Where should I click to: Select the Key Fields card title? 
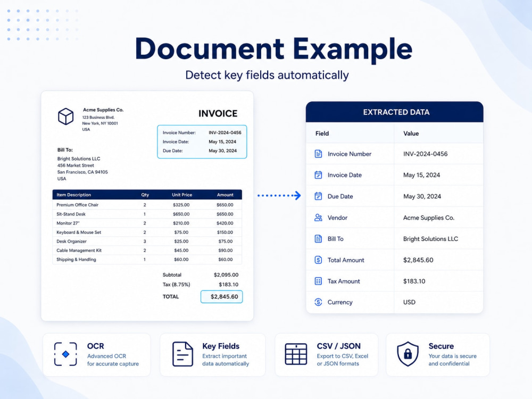coord(221,346)
